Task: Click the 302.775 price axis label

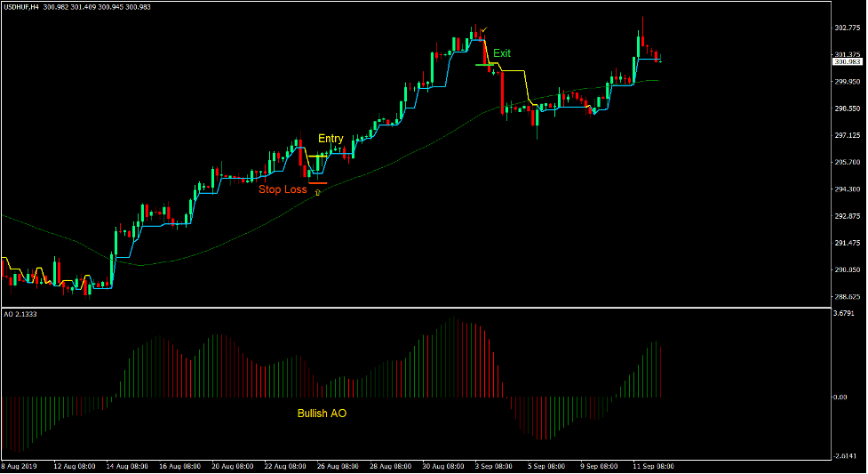Action: 848,28
